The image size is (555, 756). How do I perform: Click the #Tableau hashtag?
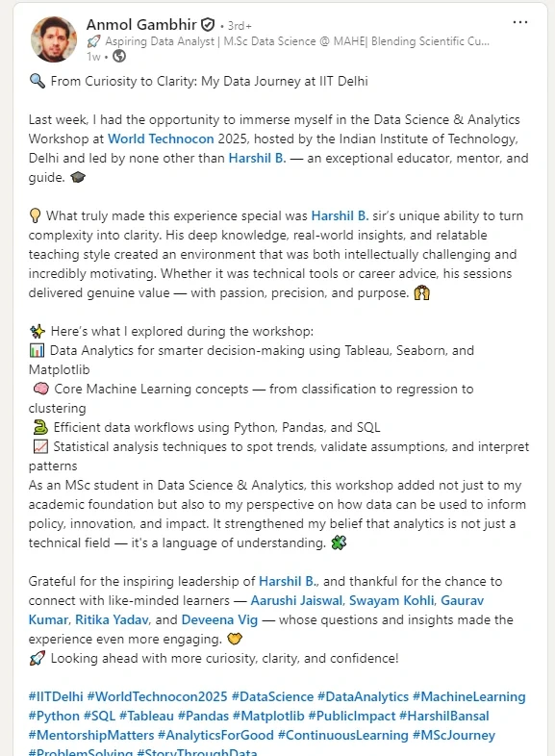(146, 716)
